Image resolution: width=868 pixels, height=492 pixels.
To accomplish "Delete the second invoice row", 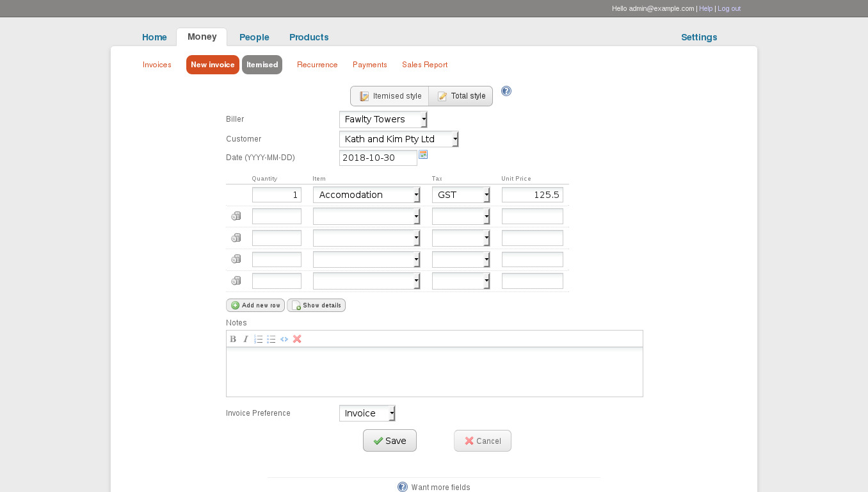I will 236,217.
